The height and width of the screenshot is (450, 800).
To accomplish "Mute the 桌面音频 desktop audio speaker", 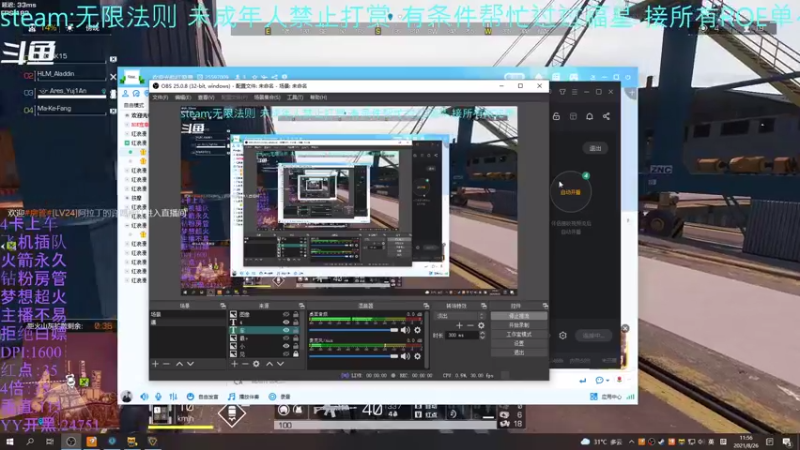I will (x=405, y=330).
